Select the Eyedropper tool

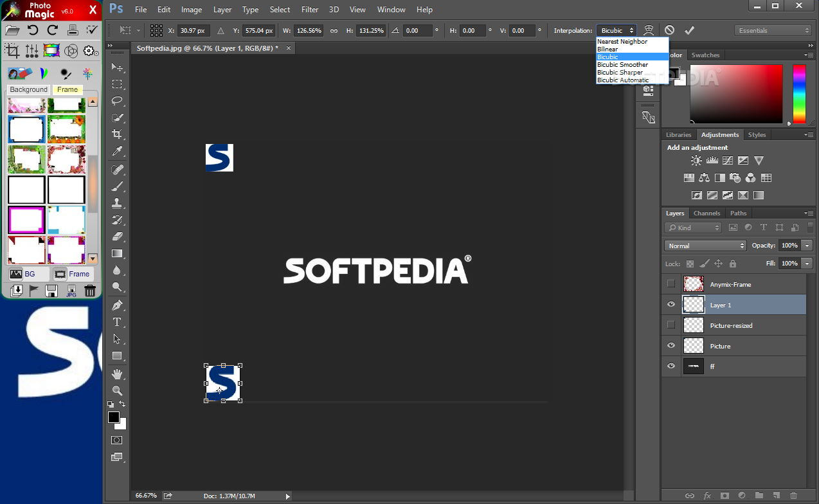(x=118, y=151)
